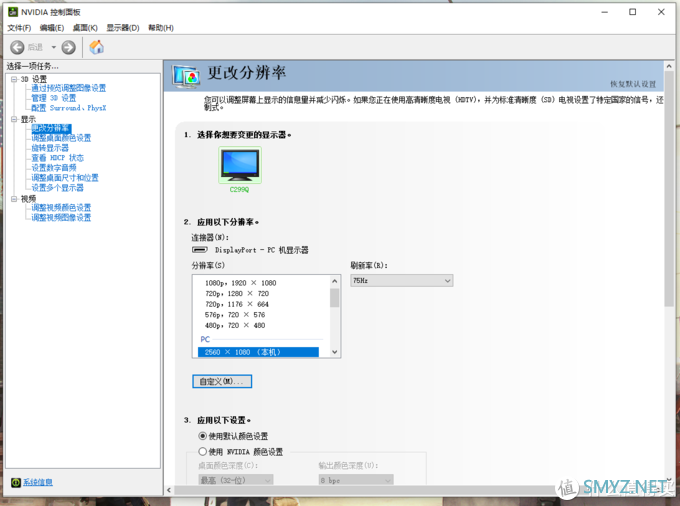The height and width of the screenshot is (506, 680).
Task: Select 使用默认颜色设置 radio button
Action: pos(202,436)
